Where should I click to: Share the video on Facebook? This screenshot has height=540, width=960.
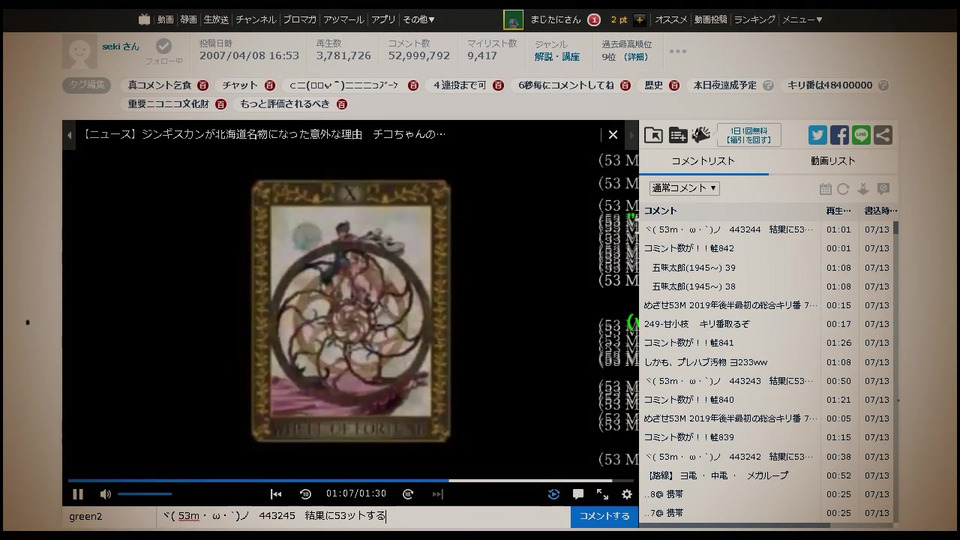(839, 135)
